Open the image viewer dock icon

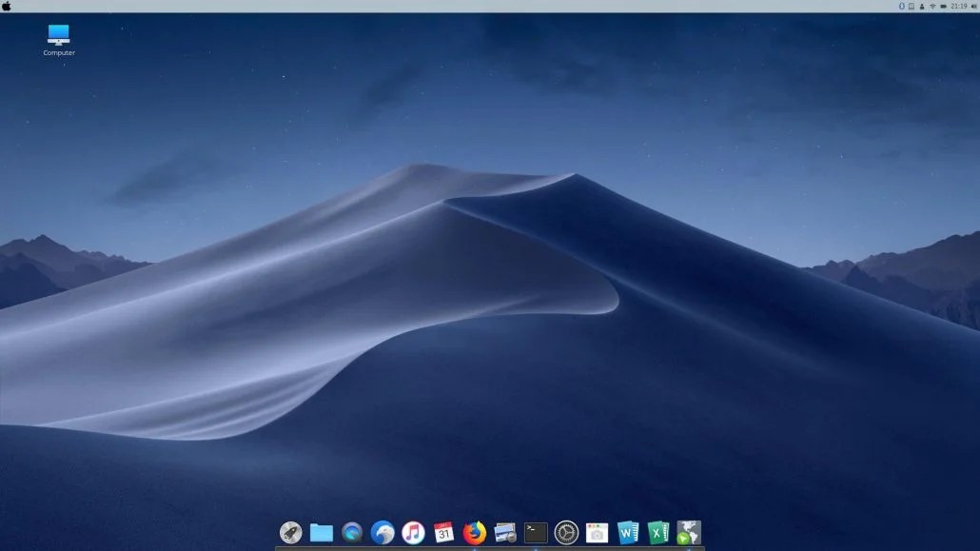(x=505, y=532)
